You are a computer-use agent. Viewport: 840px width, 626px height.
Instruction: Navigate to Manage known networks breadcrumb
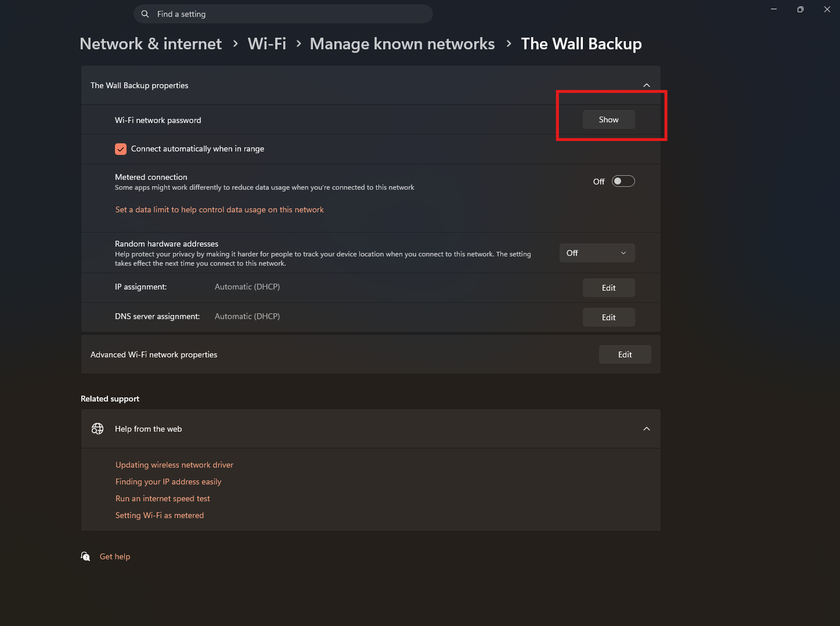coord(402,44)
